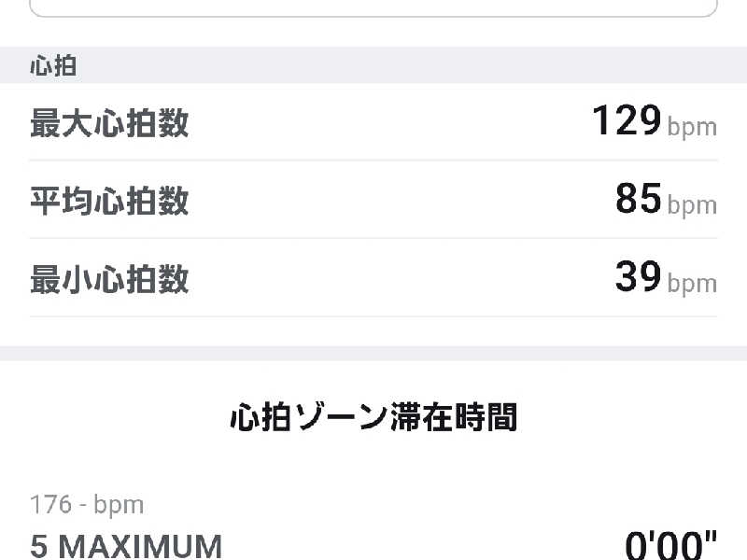Tap the gray band above 心拍ゾーン滞在時間
Viewport: 747px width, 560px height.
point(373,354)
